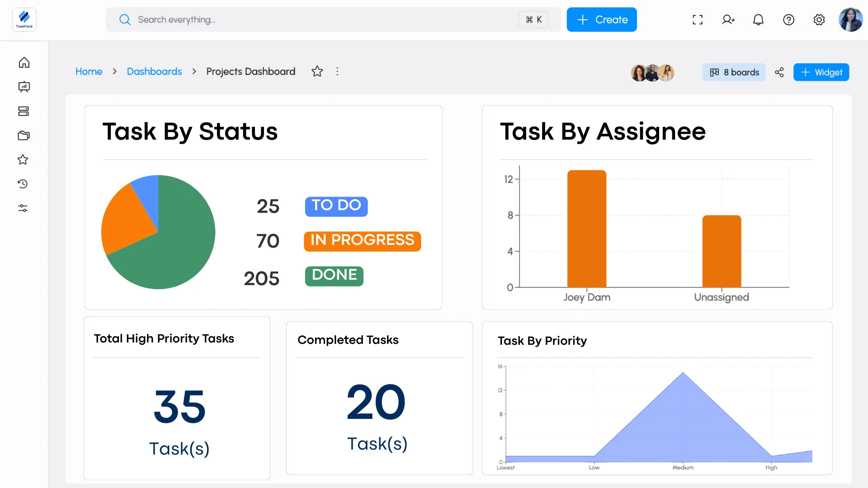Image resolution: width=868 pixels, height=488 pixels.
Task: Open the stacked server-style sidebar icon
Action: coord(24,111)
